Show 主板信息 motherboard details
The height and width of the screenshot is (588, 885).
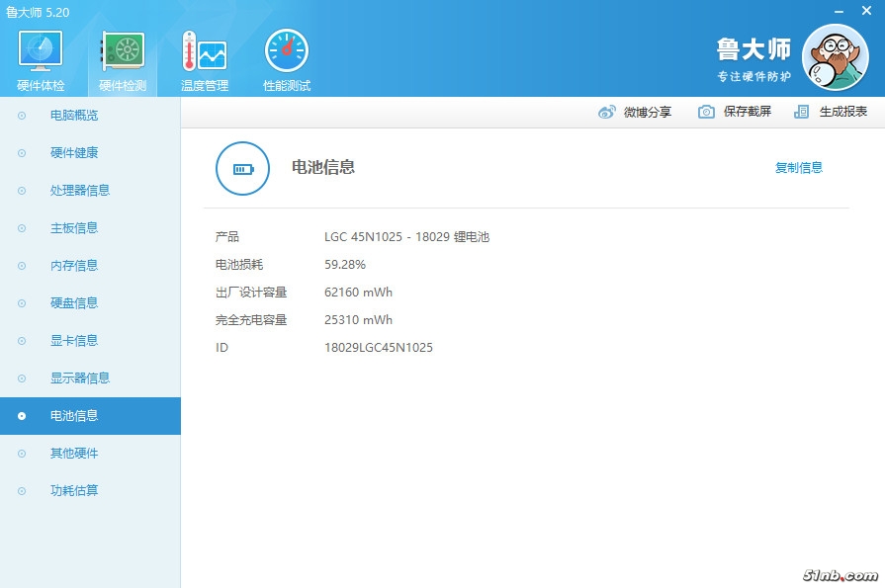74,228
